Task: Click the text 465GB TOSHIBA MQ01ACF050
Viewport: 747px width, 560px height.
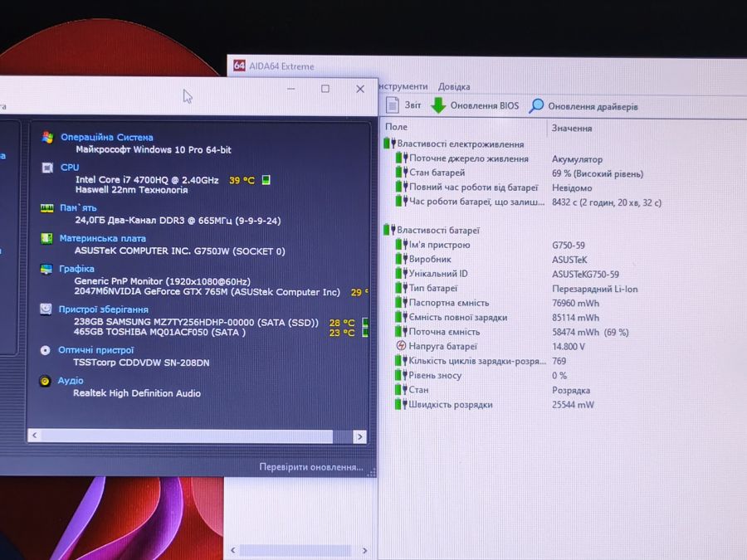Action: 141,332
